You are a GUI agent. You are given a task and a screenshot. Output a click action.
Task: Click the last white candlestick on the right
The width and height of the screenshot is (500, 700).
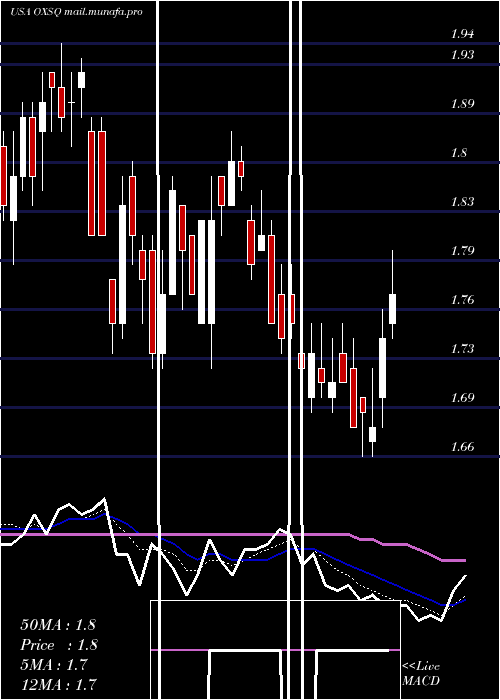[392, 309]
